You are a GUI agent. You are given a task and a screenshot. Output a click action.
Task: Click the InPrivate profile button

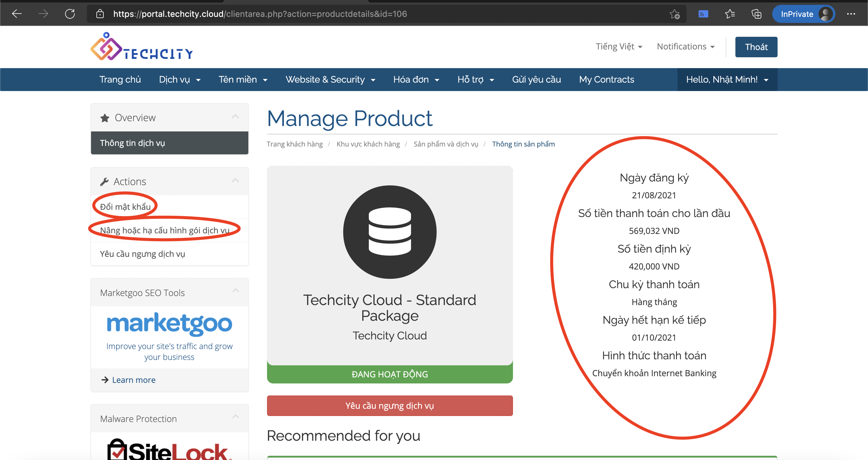(803, 14)
